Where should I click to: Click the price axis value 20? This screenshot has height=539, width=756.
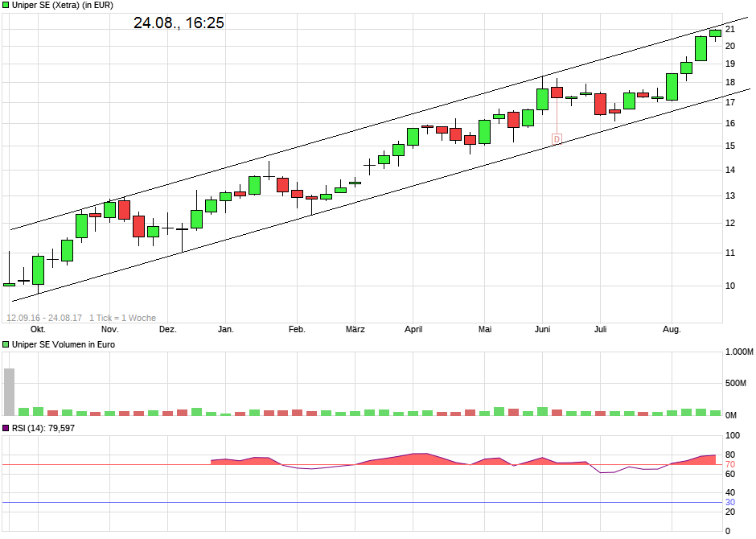coord(730,47)
